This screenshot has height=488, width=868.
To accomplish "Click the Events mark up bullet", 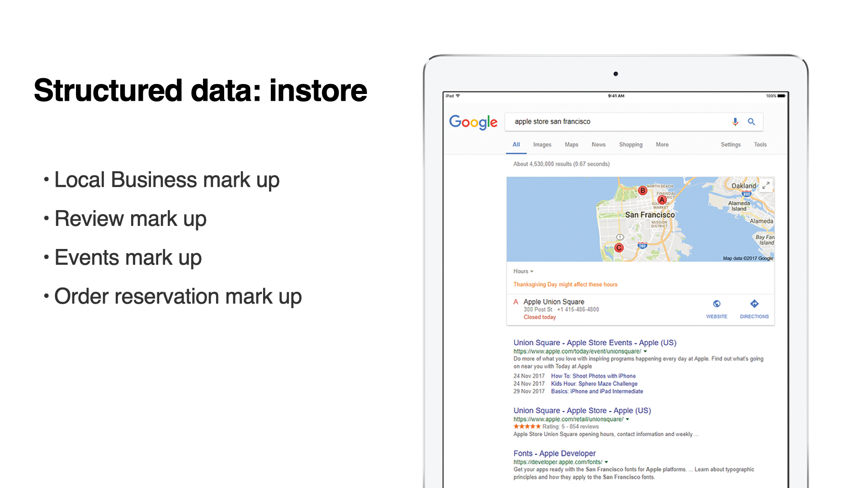I will click(128, 258).
